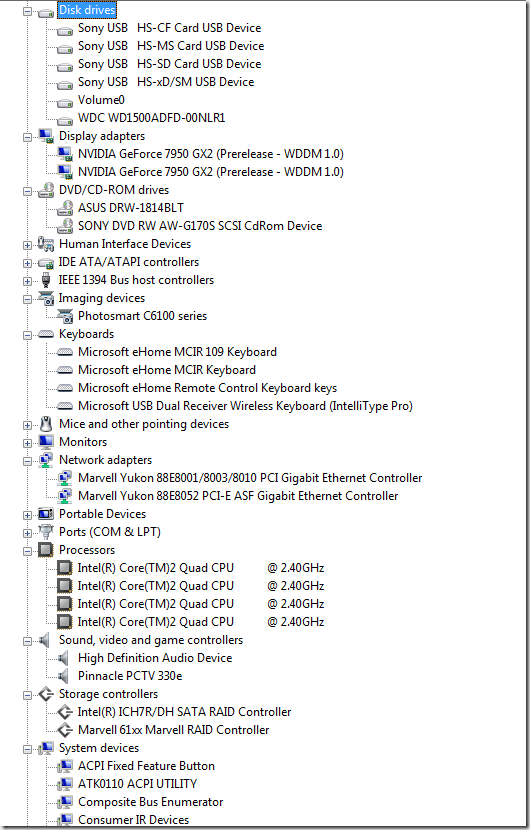Expand the IEEE 1394 Bus host controllers node
The height and width of the screenshot is (830, 530).
28,282
